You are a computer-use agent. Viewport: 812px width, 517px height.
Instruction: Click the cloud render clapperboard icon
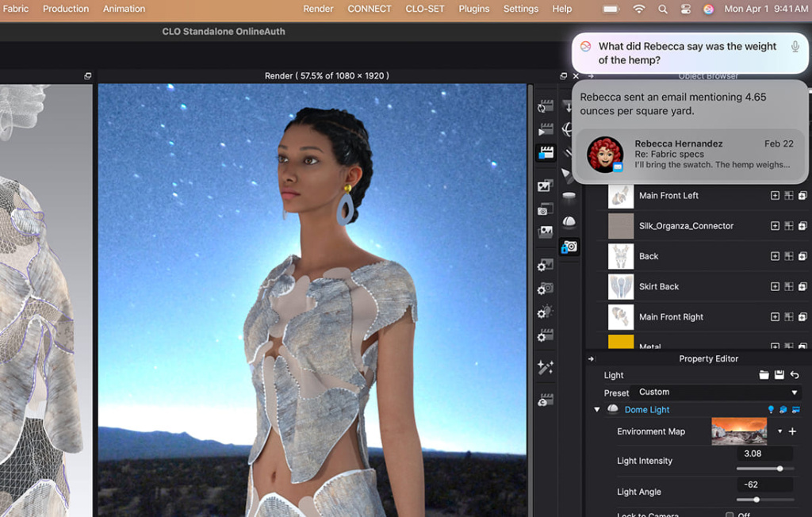pos(546,400)
